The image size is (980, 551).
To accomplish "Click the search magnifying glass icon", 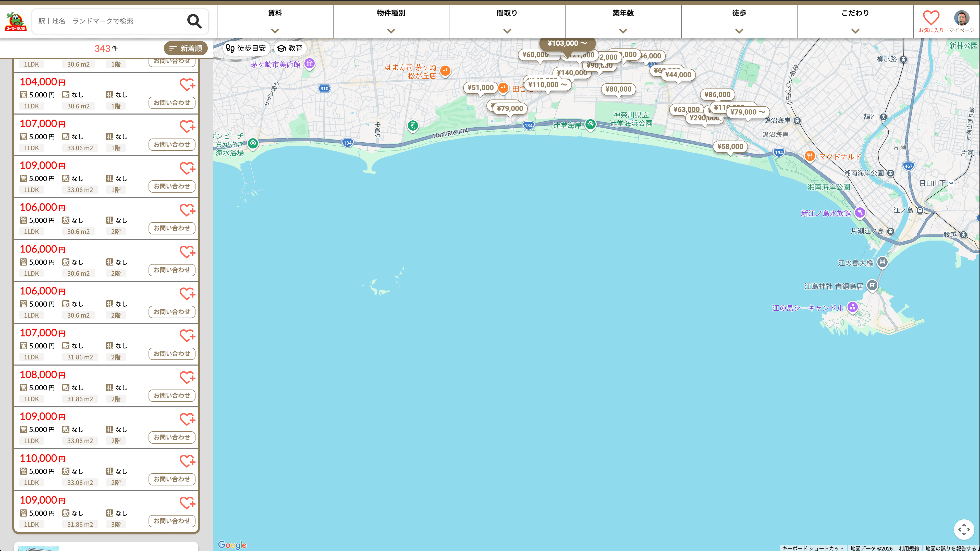I will coord(194,21).
